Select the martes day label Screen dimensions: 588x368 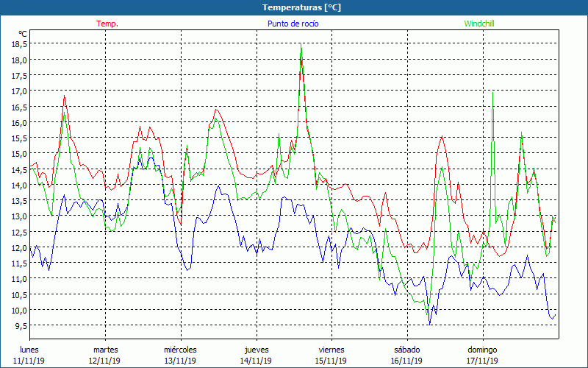[x=105, y=350]
